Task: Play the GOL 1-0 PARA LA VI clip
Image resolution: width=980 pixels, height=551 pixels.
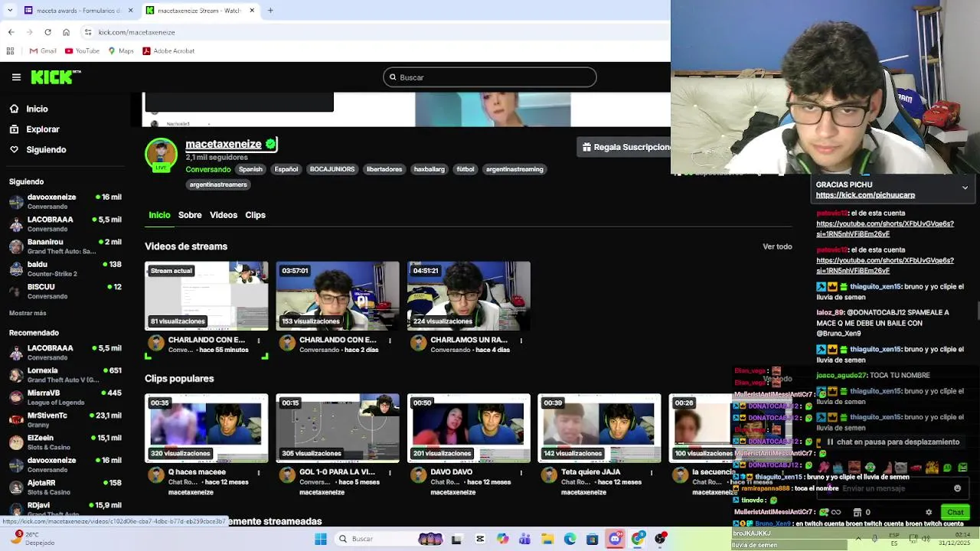Action: (338, 428)
